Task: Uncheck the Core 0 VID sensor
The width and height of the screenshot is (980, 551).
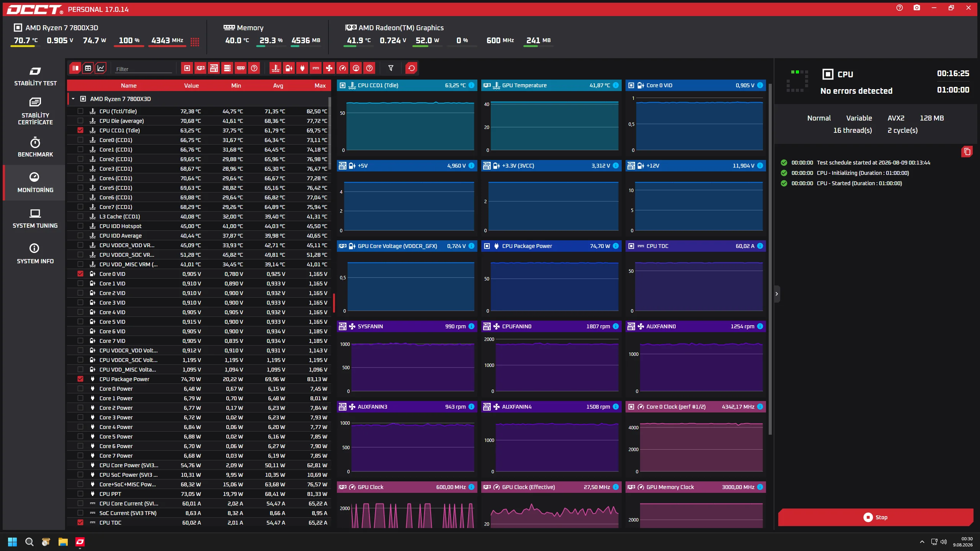Action: 80,274
